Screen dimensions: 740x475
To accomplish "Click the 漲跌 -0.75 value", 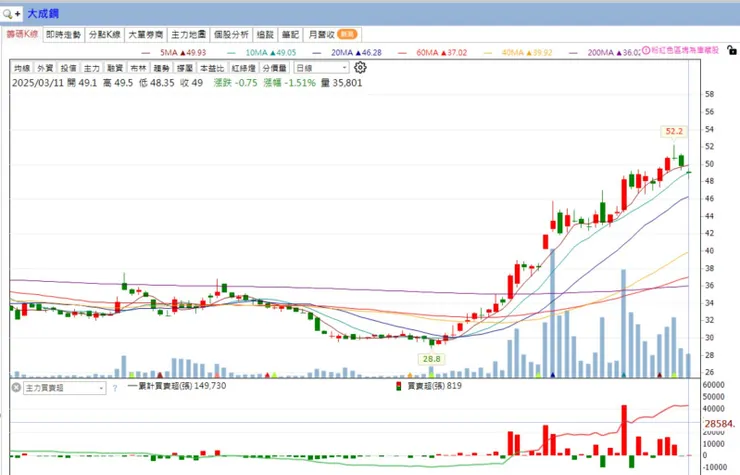I will point(235,83).
